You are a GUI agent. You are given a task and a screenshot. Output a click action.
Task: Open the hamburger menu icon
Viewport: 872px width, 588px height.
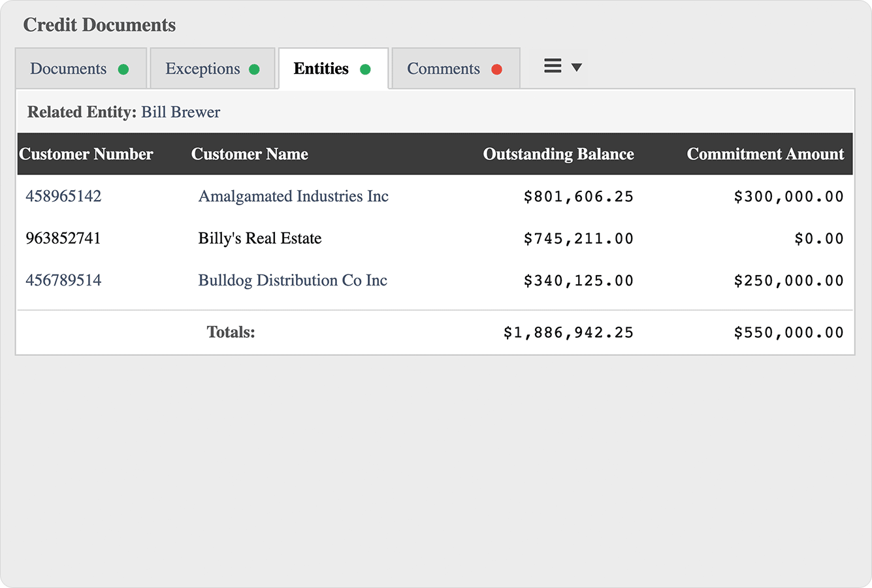[553, 67]
